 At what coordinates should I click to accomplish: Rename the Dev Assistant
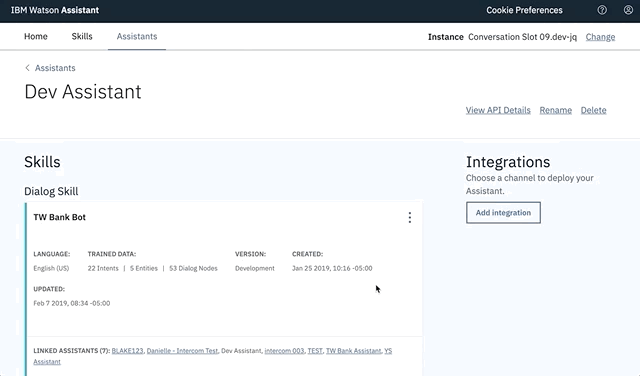coord(556,110)
